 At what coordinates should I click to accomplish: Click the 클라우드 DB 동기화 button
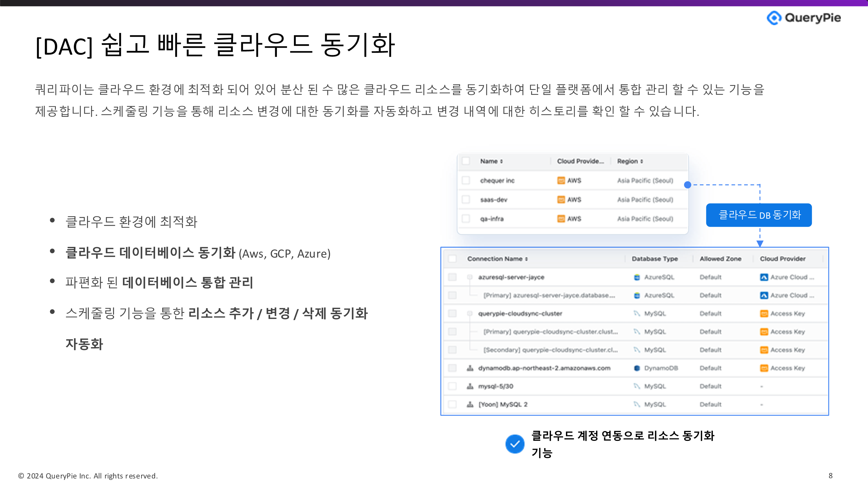pyautogui.click(x=759, y=215)
